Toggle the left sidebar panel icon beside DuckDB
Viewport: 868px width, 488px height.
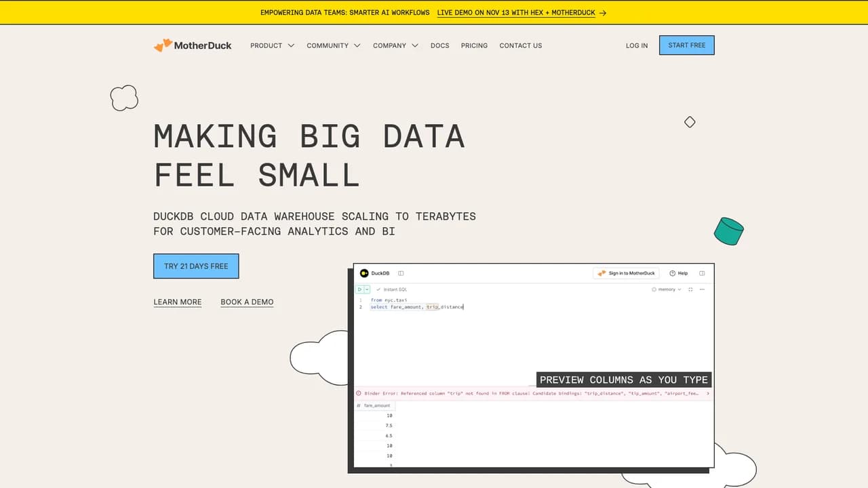(x=401, y=273)
